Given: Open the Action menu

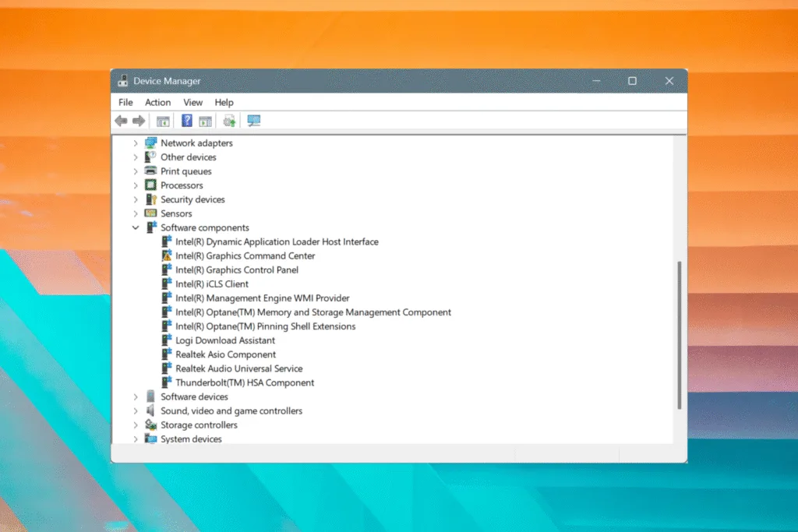Looking at the screenshot, I should tap(157, 102).
